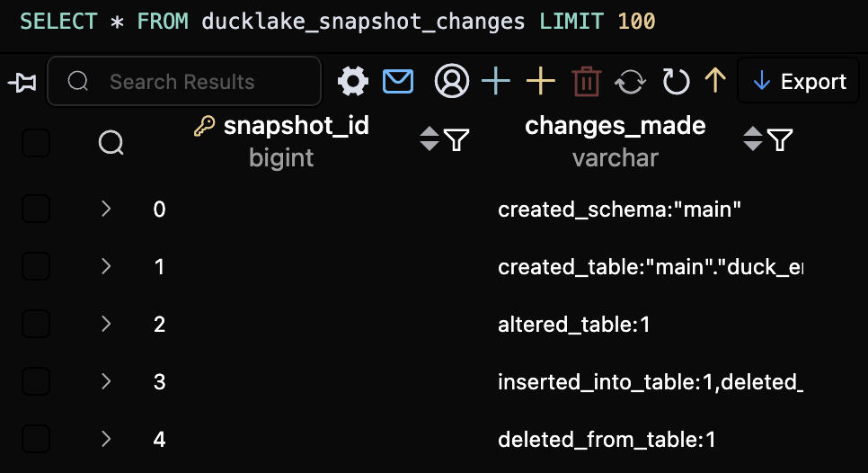Open the filter for snapshot_id column
The width and height of the screenshot is (868, 473).
457,139
